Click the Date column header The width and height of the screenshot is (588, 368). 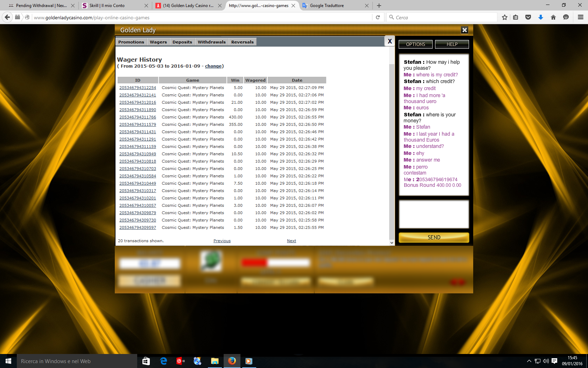click(297, 80)
